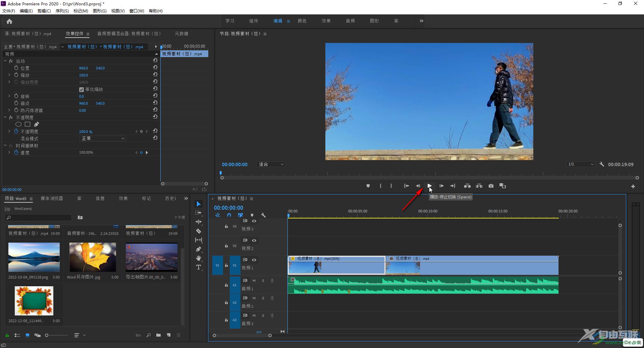Toggle position stopwatch animation
The height and width of the screenshot is (348, 644).
tap(16, 68)
